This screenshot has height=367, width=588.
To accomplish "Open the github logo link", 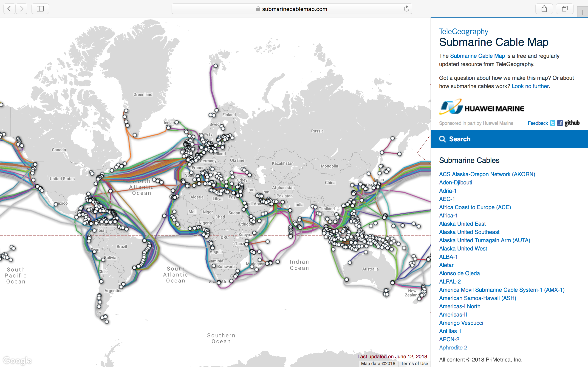I will click(x=572, y=123).
